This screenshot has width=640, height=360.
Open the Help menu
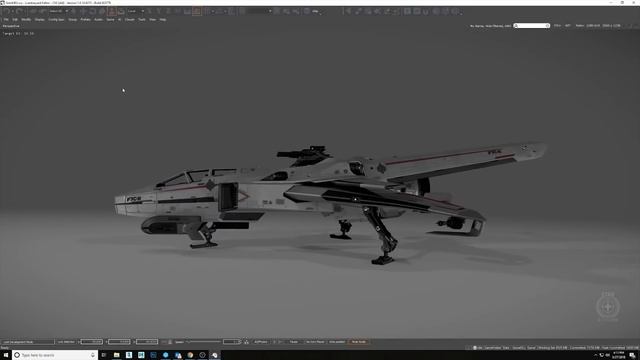pos(163,20)
